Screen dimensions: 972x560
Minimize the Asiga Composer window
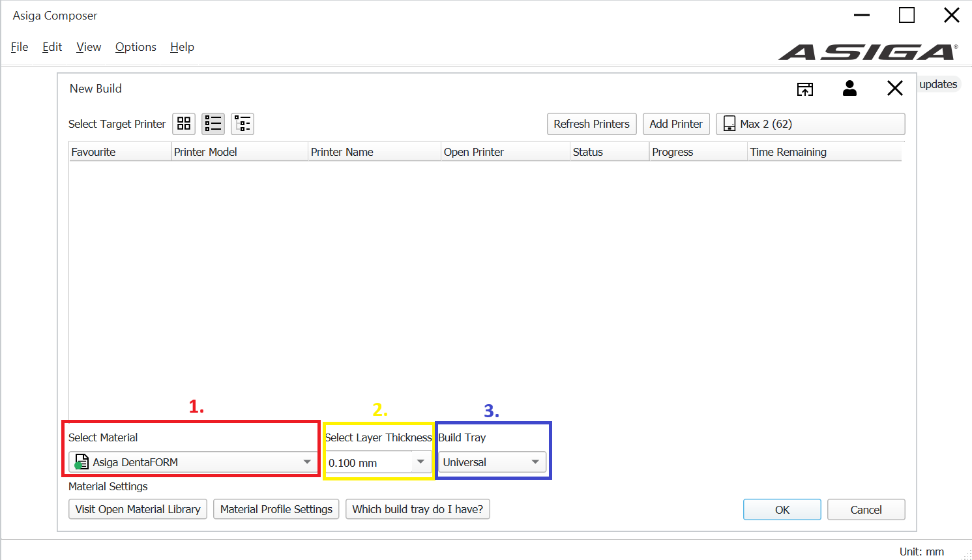coord(862,15)
